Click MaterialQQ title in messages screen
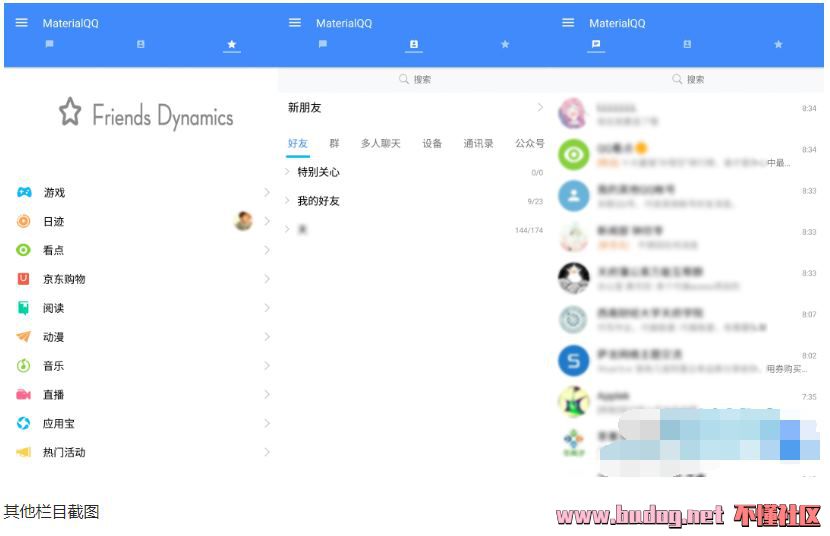Viewport: 830px width, 536px height. (x=617, y=23)
